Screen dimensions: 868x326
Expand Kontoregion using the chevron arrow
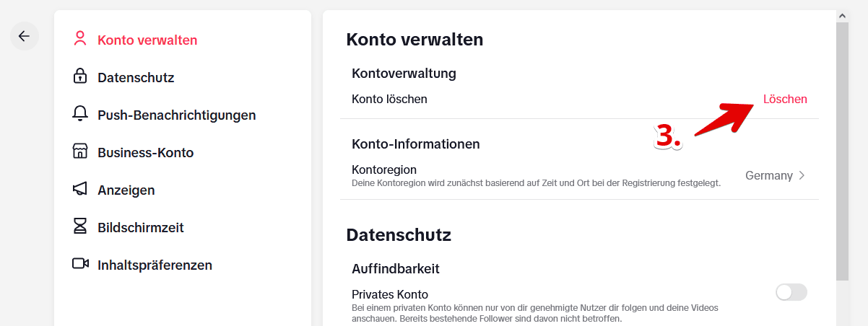[x=801, y=175]
